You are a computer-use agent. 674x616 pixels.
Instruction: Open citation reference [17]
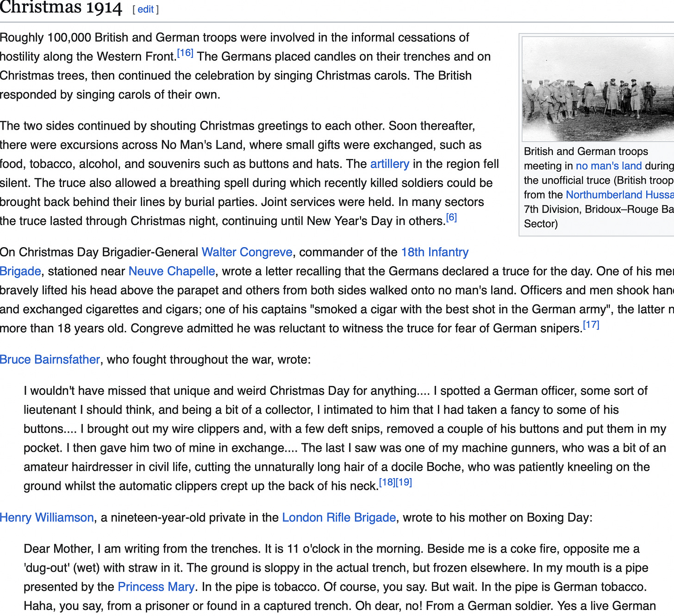(x=591, y=324)
